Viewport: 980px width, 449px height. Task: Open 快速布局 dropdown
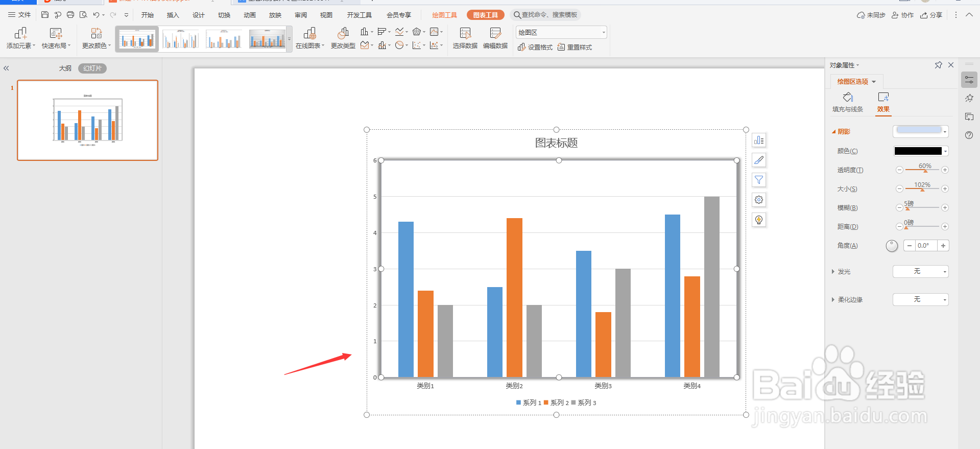point(56,38)
